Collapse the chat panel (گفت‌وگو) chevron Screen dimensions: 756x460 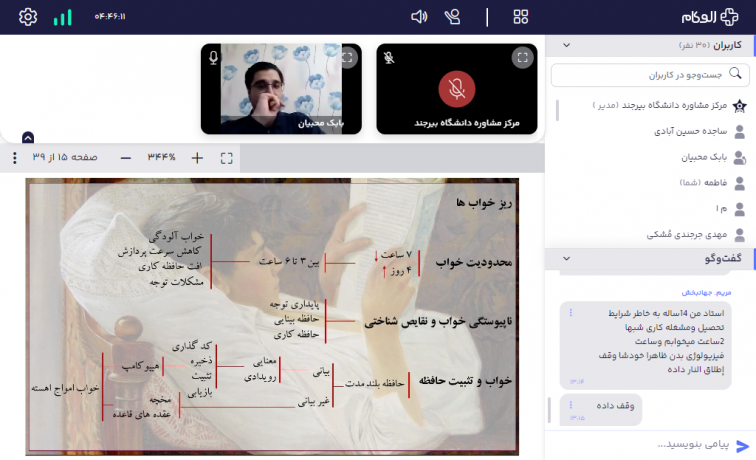click(567, 258)
